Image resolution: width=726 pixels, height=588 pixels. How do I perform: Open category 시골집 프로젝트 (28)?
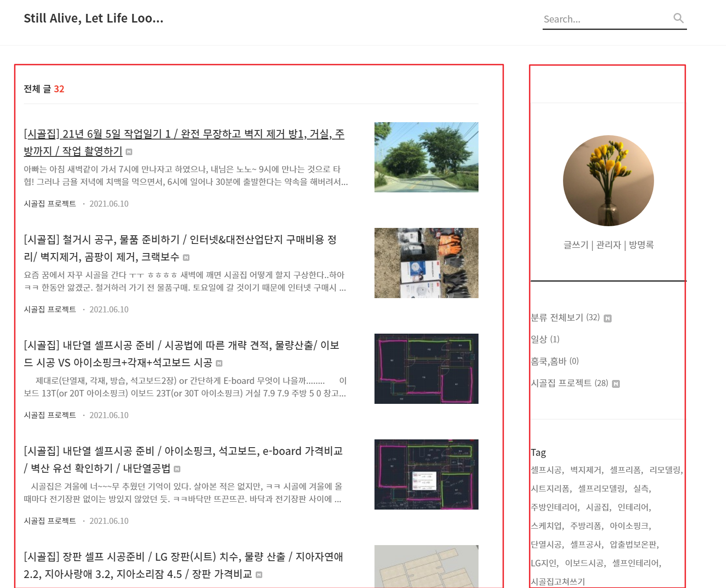[570, 383]
